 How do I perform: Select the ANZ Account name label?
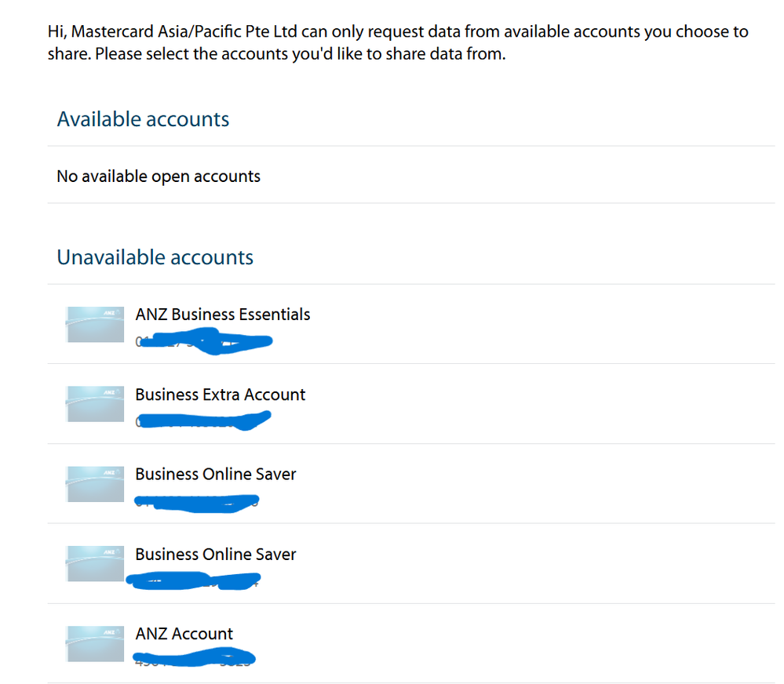click(x=184, y=634)
